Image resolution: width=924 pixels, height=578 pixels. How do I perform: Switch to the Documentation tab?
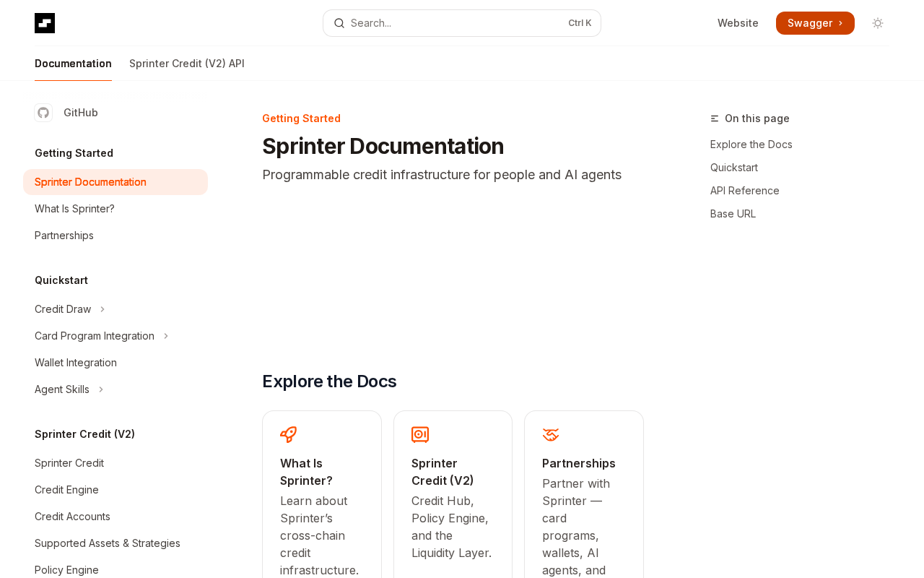tap(73, 64)
